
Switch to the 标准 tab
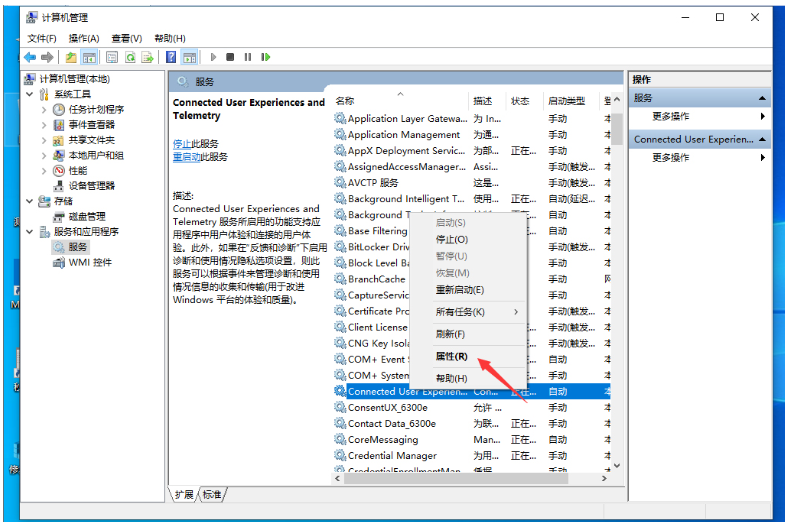(x=212, y=494)
